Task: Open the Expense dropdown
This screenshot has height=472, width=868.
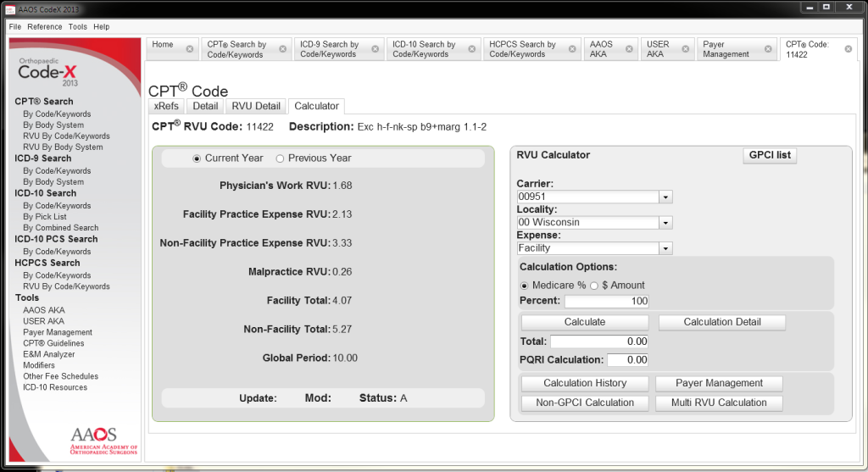Action: click(665, 248)
